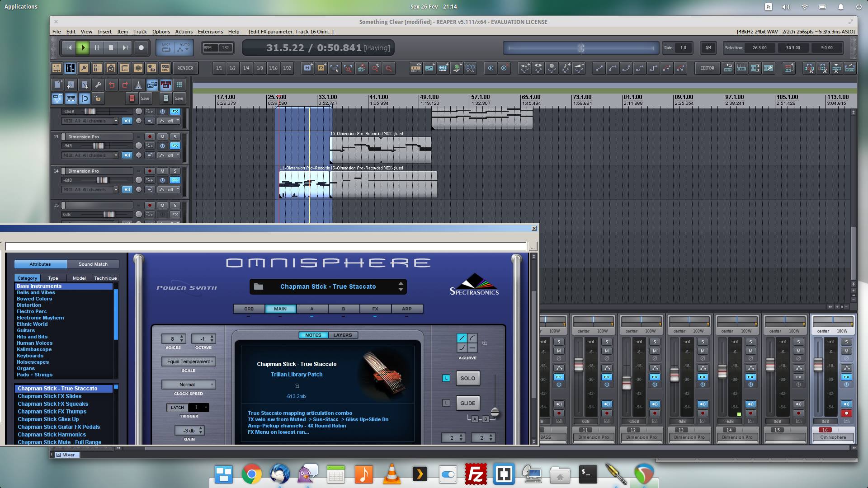Open the Clock Speed dropdown set to Normal
868x488 pixels.
(x=189, y=385)
